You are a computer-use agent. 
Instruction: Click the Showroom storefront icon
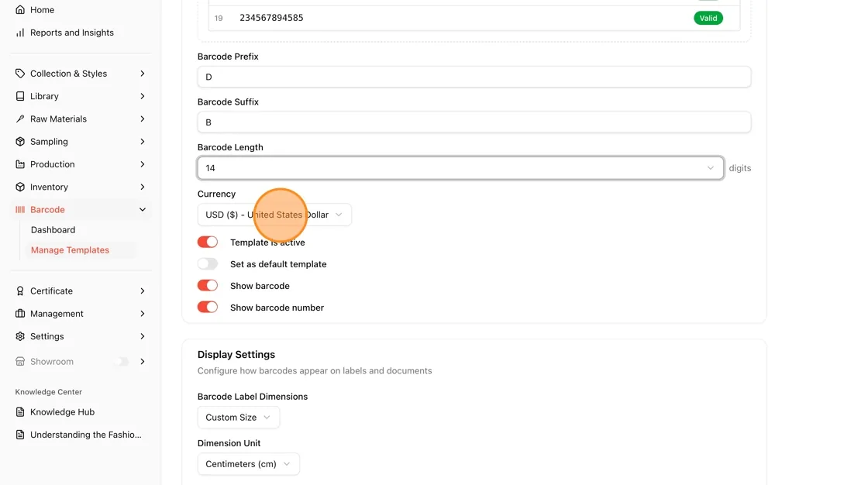pyautogui.click(x=20, y=362)
